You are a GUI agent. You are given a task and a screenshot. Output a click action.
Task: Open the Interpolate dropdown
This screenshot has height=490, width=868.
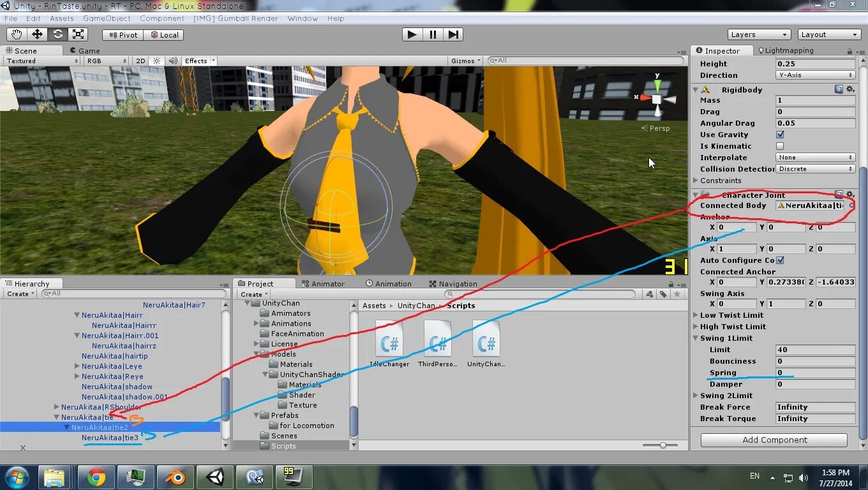(816, 158)
